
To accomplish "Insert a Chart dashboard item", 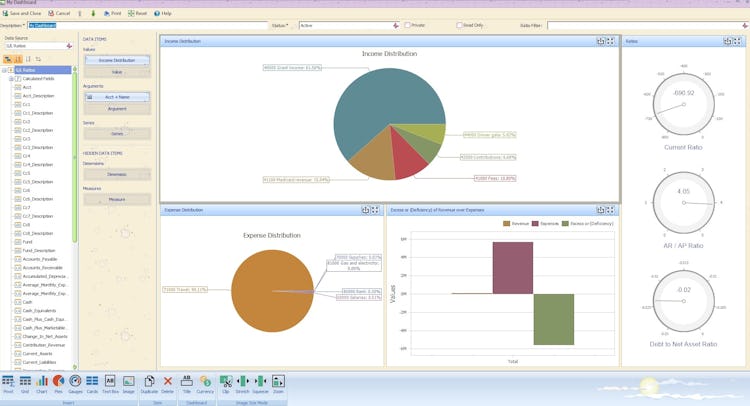I will [42, 384].
